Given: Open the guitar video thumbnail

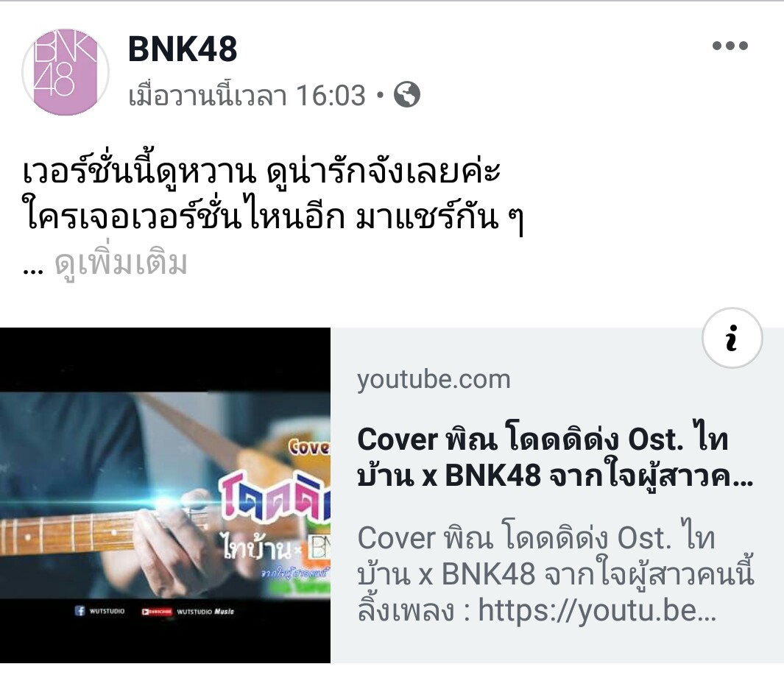Looking at the screenshot, I should pos(165,495).
